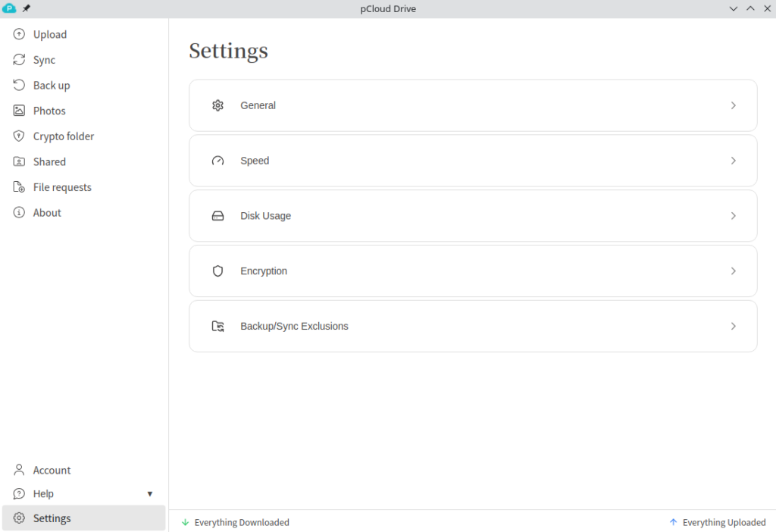
Task: Click the File requests document icon
Action: pyautogui.click(x=20, y=187)
